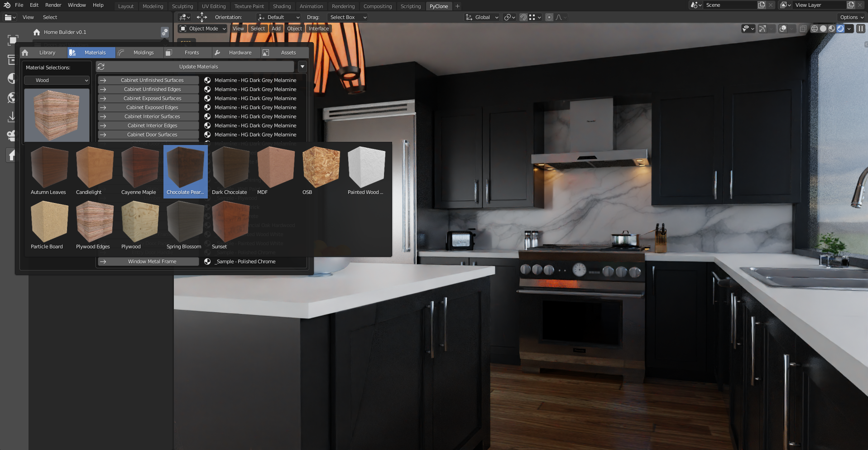Toggle viewport gizmos display
The width and height of the screenshot is (868, 450).
coord(762,29)
